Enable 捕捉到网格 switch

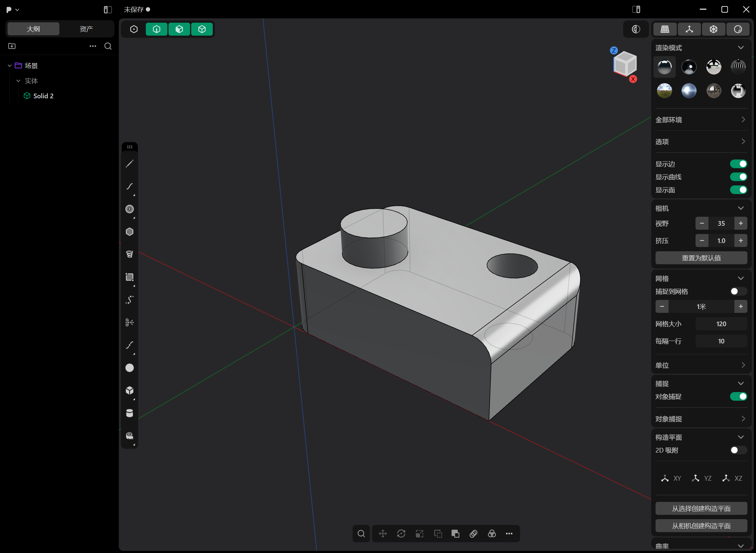point(738,292)
